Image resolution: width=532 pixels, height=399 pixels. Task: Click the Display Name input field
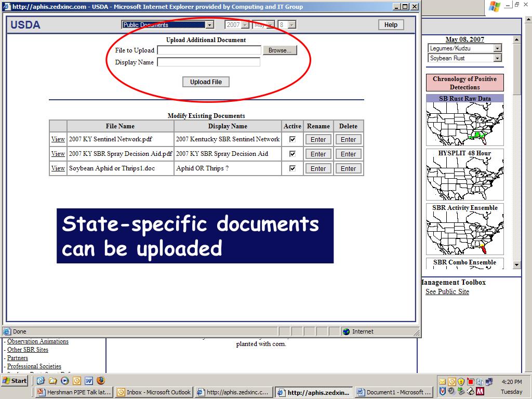point(209,62)
